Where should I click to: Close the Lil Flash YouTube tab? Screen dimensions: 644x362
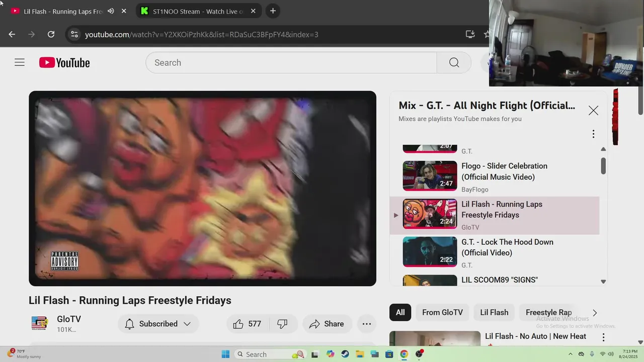point(124,11)
